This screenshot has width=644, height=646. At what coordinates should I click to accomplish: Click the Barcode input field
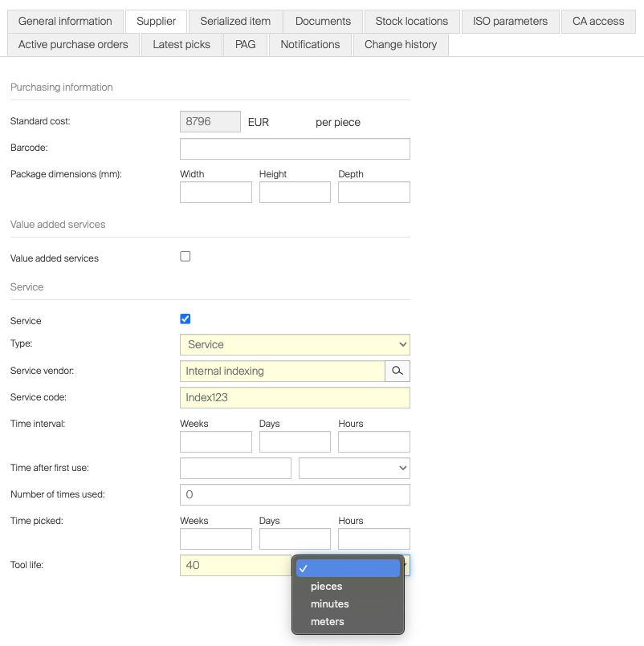pos(295,148)
